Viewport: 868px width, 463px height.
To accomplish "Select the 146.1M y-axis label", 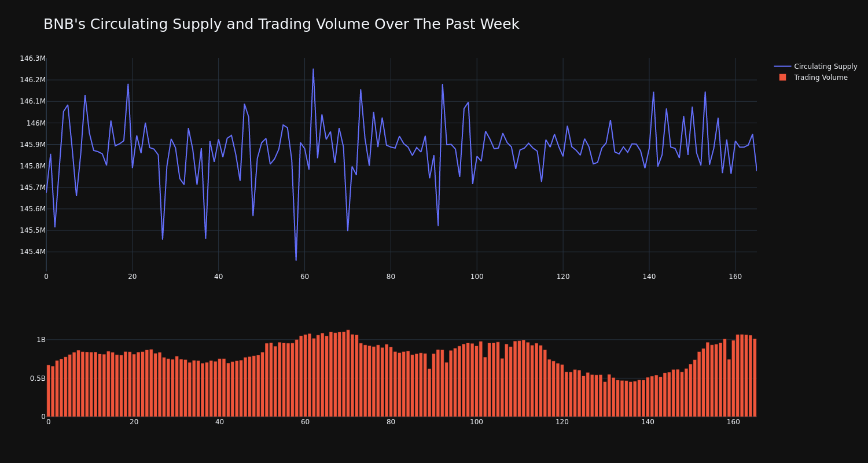I will [32, 101].
